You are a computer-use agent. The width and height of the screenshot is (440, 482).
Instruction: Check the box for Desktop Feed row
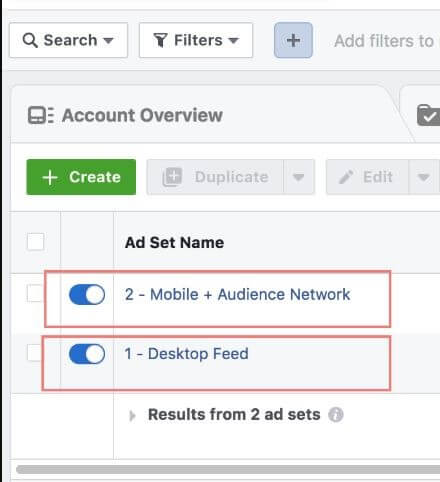(x=34, y=352)
